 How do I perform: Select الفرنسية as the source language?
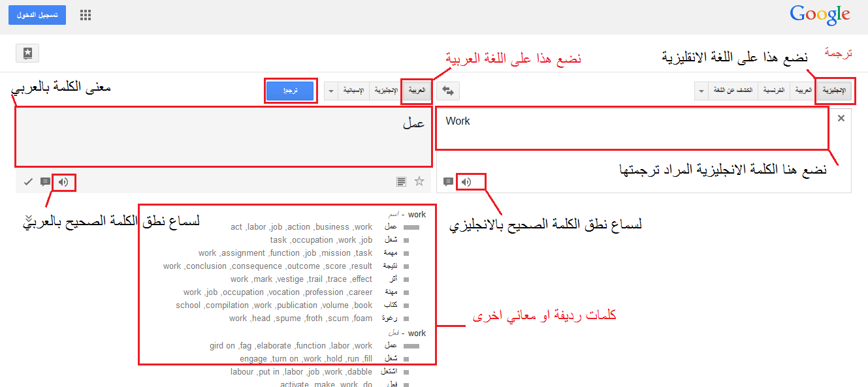tap(774, 91)
